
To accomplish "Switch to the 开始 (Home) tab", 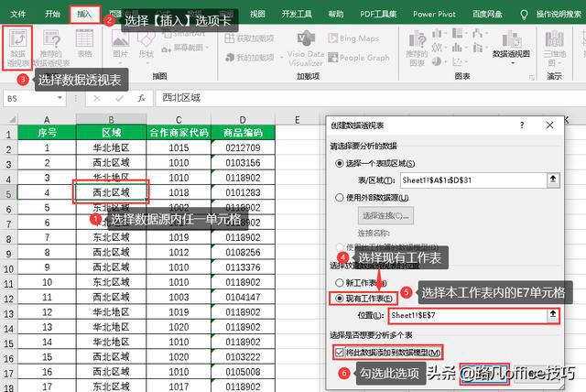I will (52, 15).
